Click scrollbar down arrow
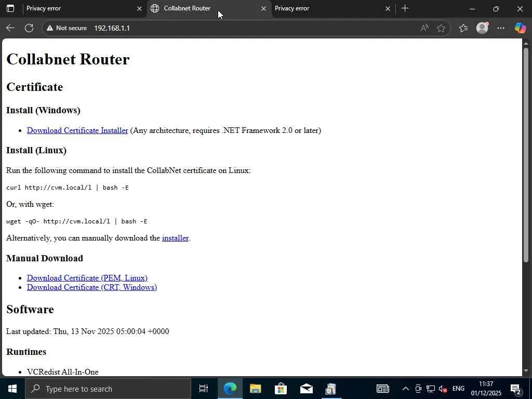Screen dimensions: 532x399 click(x=526, y=371)
